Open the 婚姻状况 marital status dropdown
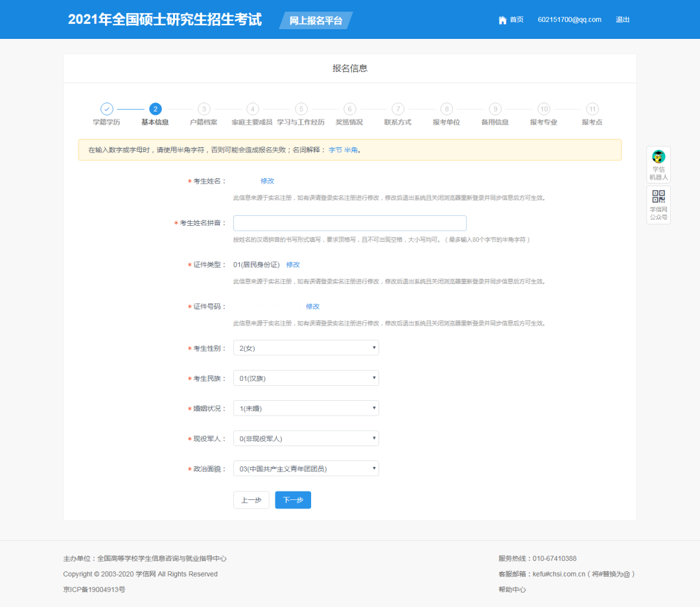The height and width of the screenshot is (607, 700). (x=305, y=408)
